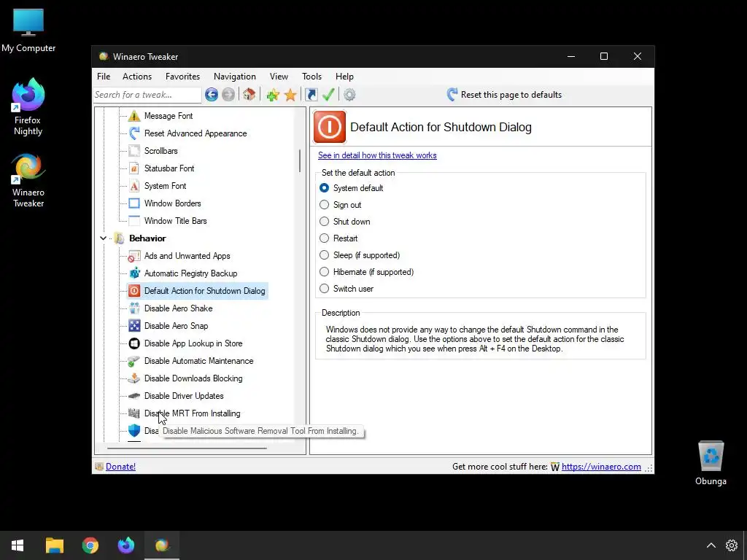Open File Explorer from the taskbar
Viewport: 747px width, 560px height.
coord(54,545)
